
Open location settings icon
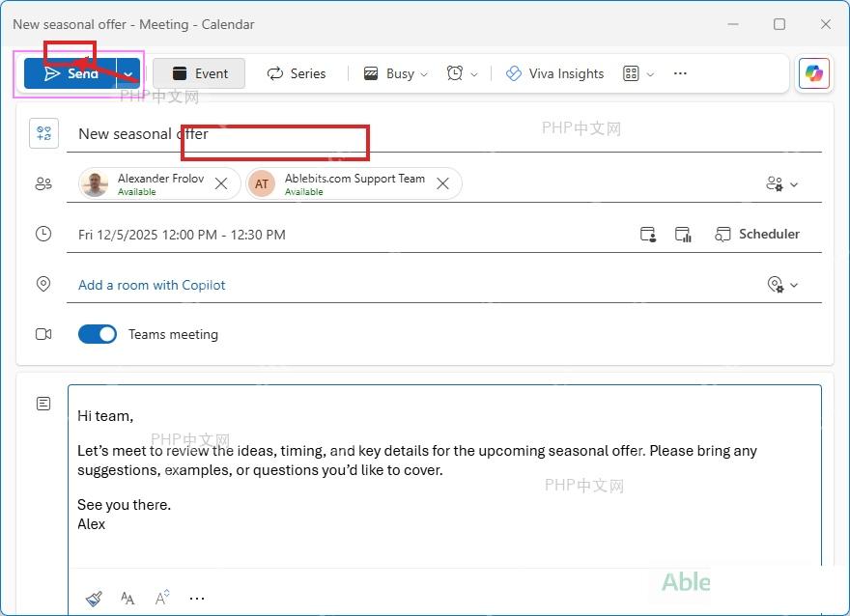tap(776, 285)
